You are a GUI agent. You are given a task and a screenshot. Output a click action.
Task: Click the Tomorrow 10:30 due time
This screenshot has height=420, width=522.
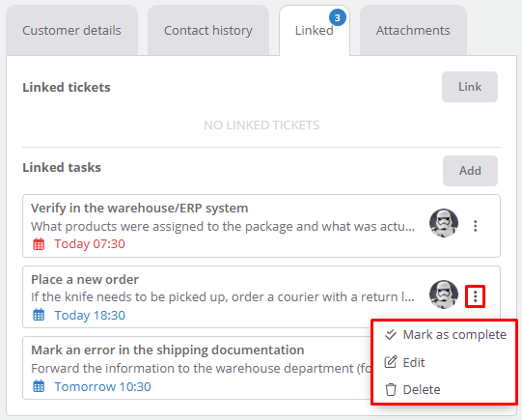(x=103, y=387)
